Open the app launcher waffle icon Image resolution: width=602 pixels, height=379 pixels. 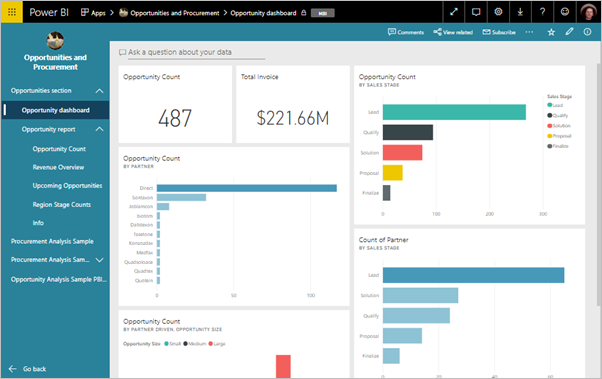tap(12, 12)
